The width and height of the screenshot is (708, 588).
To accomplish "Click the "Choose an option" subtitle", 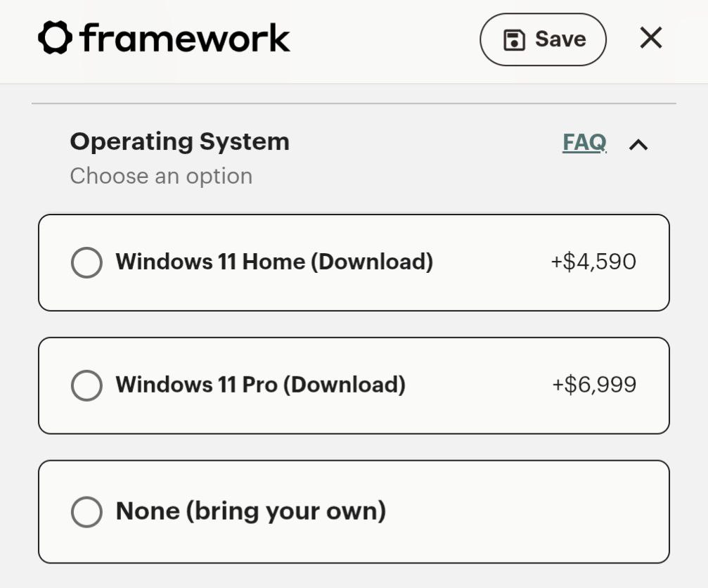I will click(161, 176).
